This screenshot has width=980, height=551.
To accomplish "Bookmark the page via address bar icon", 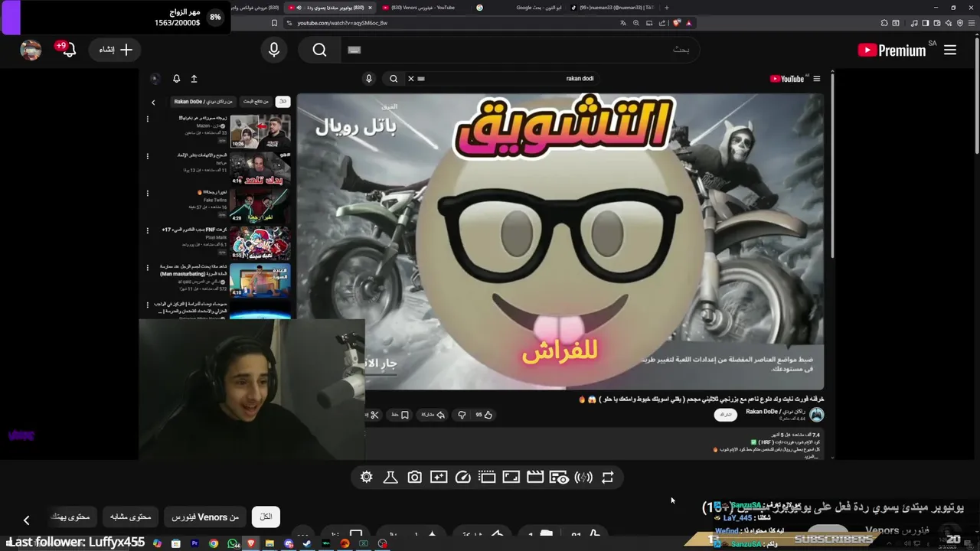I will (274, 23).
